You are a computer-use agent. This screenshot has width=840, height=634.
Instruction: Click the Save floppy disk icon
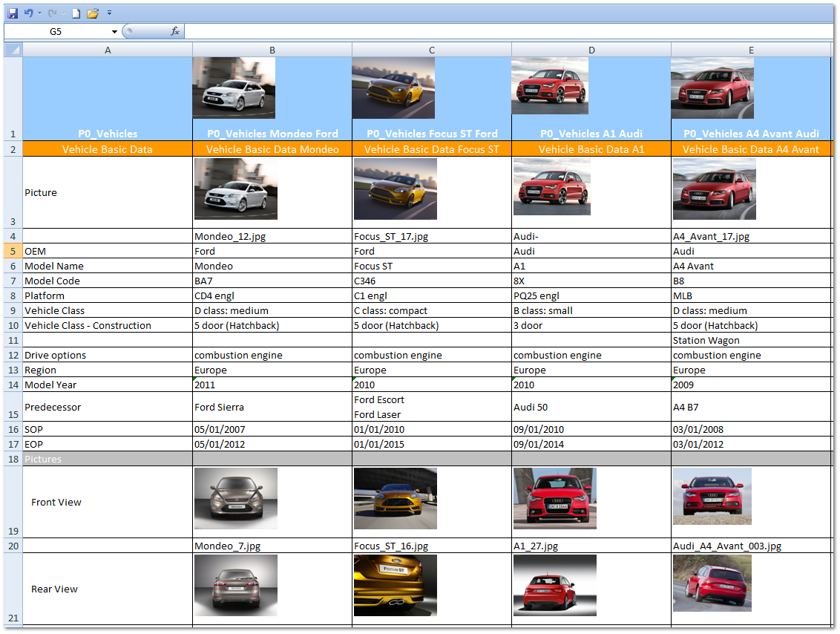point(13,13)
